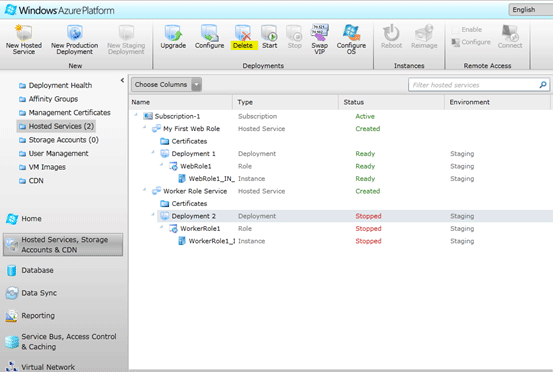Open the Database section

[x=30, y=270]
